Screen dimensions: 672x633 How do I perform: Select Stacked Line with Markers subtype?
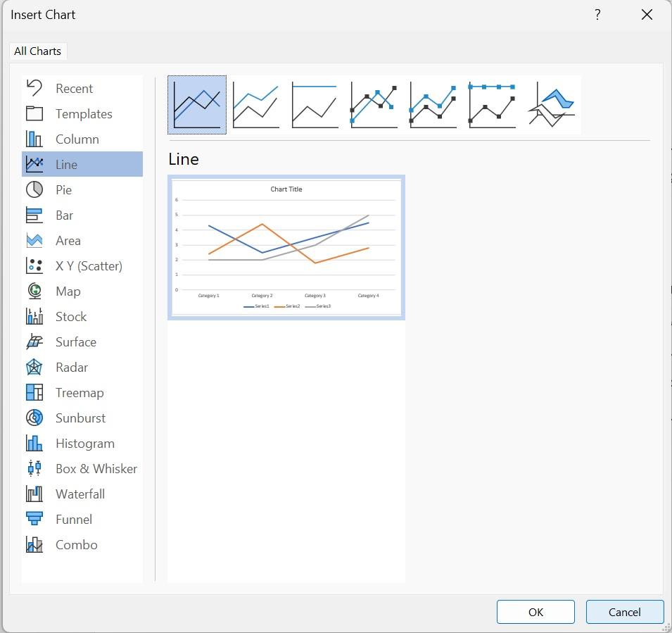pyautogui.click(x=433, y=105)
